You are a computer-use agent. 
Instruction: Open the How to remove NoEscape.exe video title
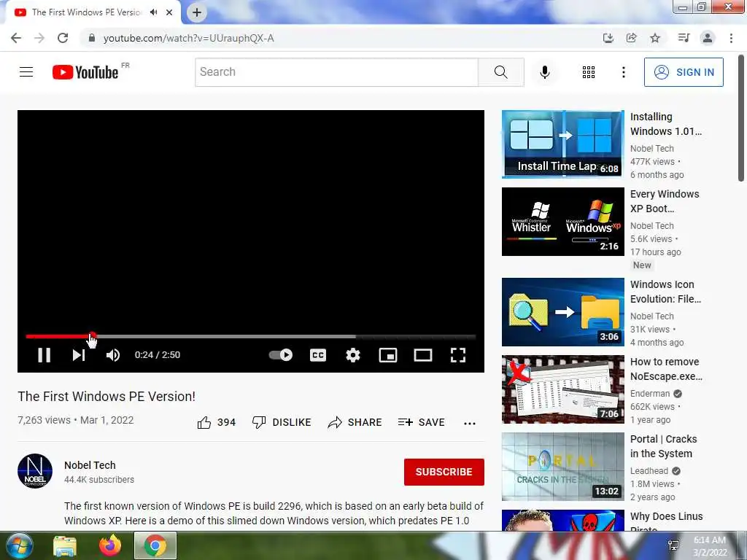[x=666, y=369]
